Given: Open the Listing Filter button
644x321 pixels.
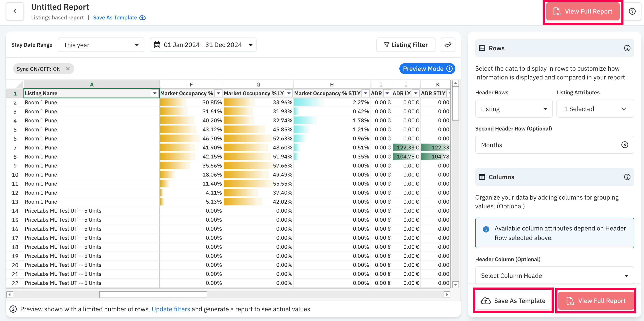Looking at the screenshot, I should coord(406,45).
